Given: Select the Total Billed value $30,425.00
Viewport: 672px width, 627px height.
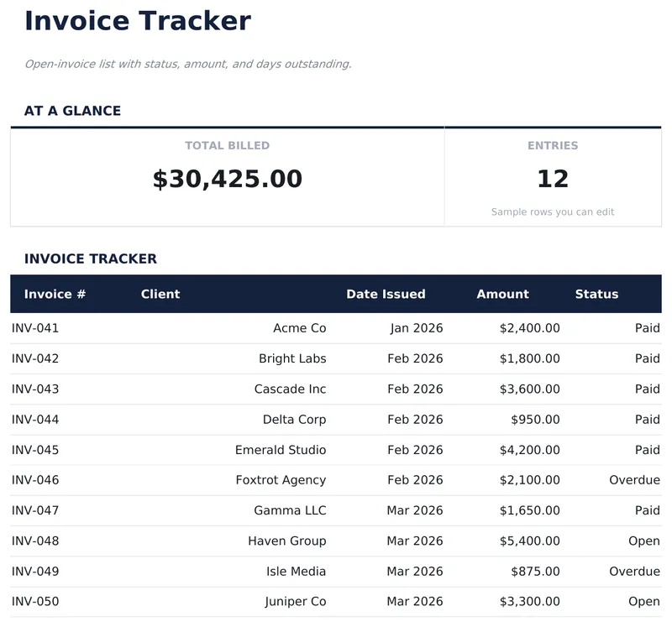Looking at the screenshot, I should coord(228,179).
